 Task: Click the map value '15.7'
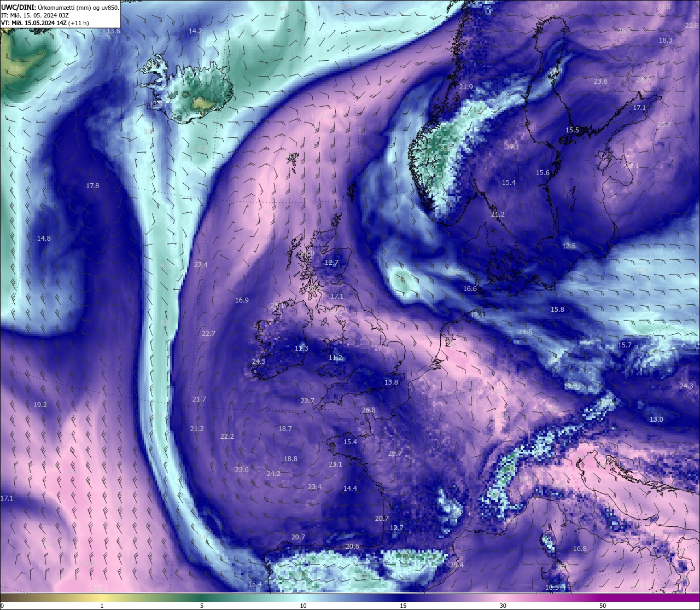coord(625,345)
